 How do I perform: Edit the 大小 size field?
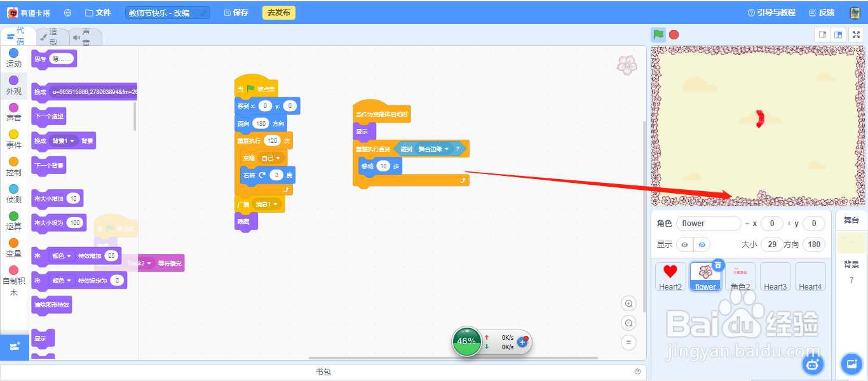pos(771,244)
